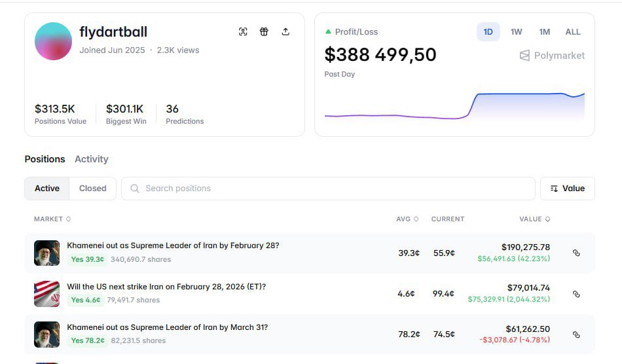Image resolution: width=622 pixels, height=364 pixels.
Task: Click the Search positions input field
Action: [327, 189]
